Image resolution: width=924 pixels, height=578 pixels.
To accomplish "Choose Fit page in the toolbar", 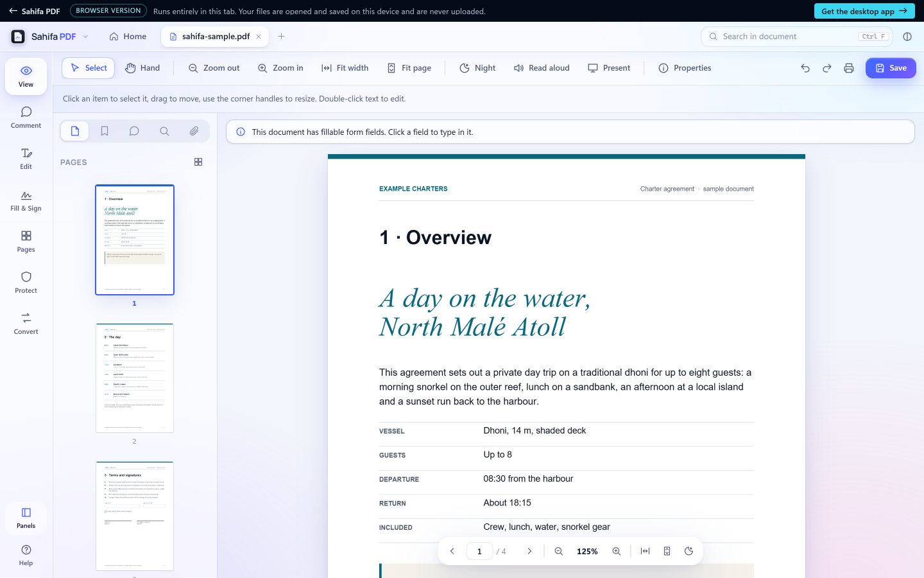I will coord(409,68).
